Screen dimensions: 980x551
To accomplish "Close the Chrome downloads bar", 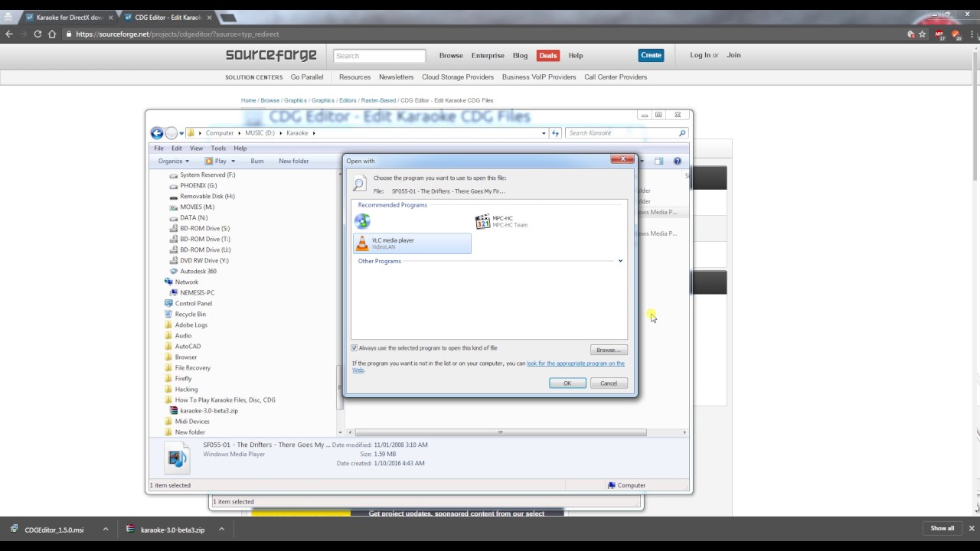I will [972, 528].
